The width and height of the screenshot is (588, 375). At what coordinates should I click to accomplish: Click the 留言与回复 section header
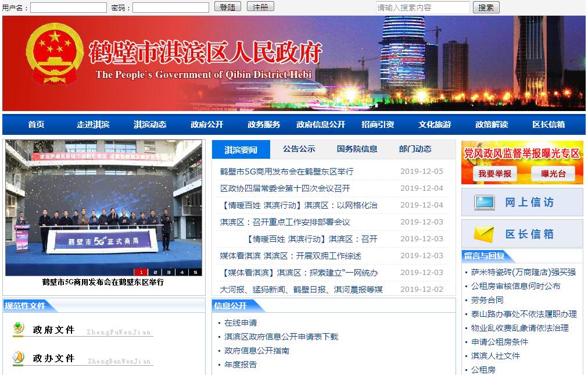pos(485,256)
